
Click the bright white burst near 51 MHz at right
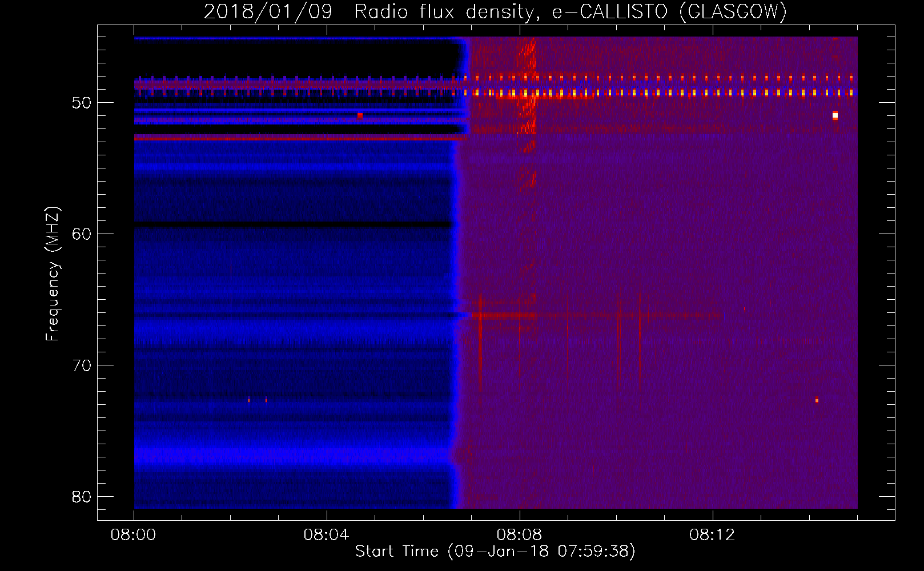(x=835, y=115)
